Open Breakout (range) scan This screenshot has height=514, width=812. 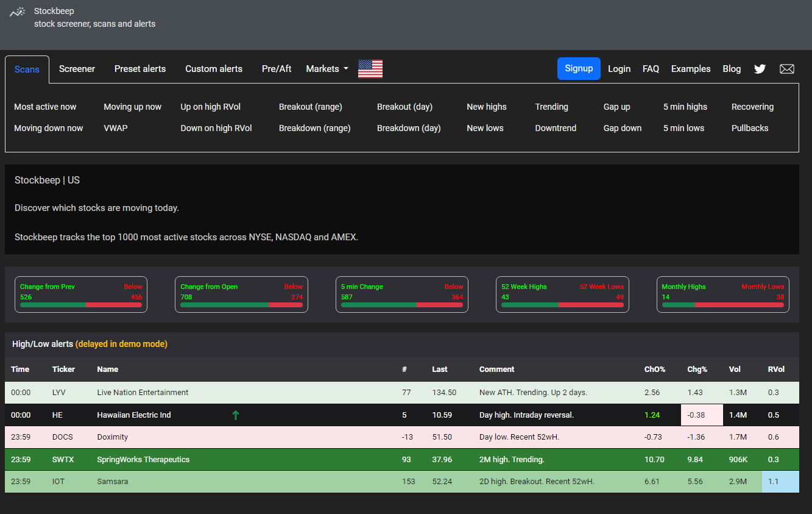[x=311, y=107]
